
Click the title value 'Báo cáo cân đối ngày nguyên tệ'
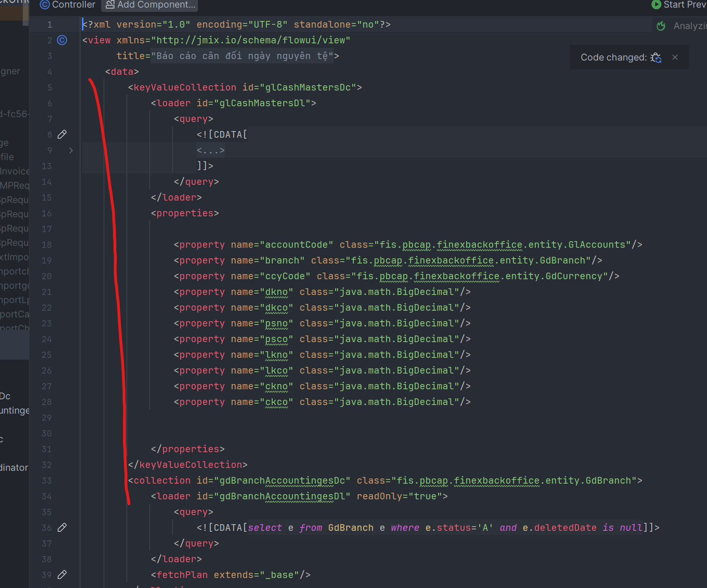pos(242,56)
